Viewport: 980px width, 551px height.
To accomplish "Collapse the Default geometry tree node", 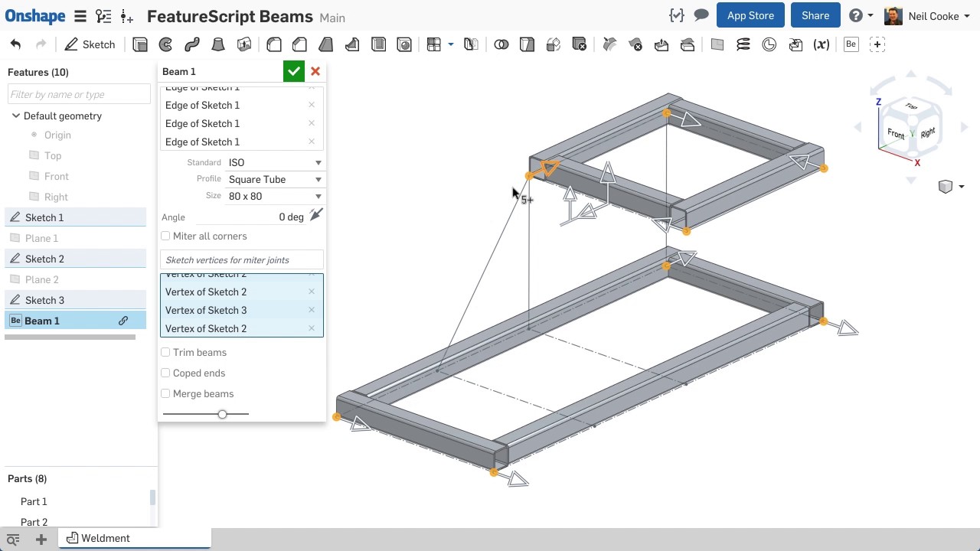I will pos(15,116).
